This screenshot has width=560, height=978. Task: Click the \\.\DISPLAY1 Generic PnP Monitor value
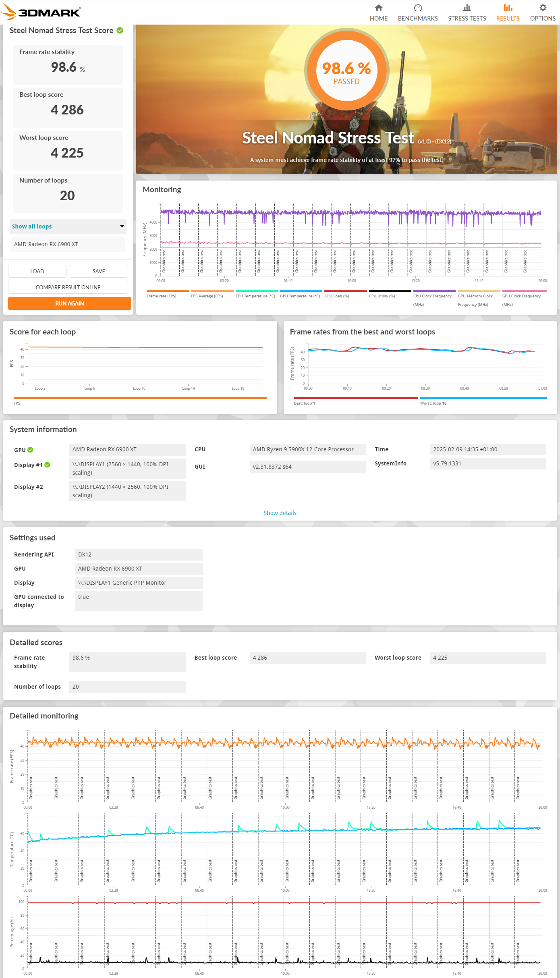tap(139, 583)
